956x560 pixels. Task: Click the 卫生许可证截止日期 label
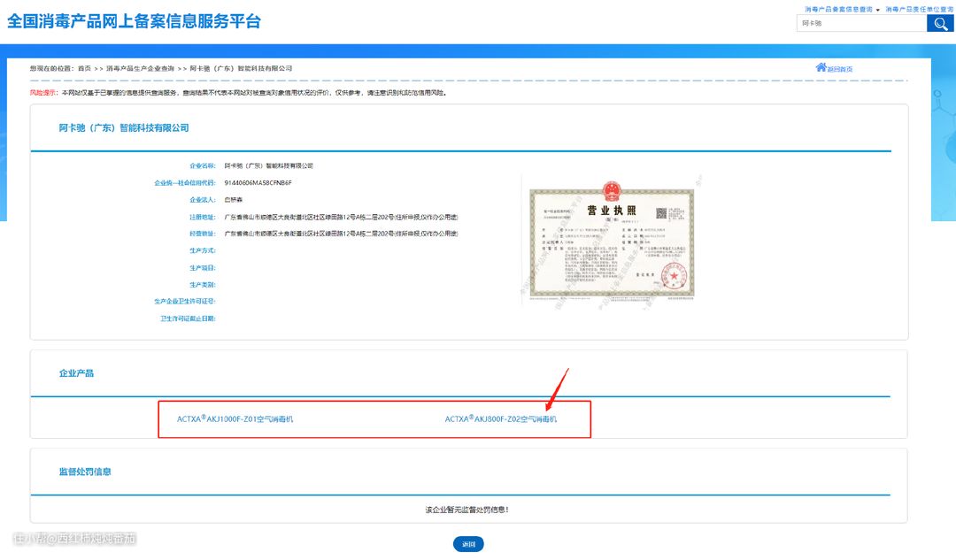[188, 318]
